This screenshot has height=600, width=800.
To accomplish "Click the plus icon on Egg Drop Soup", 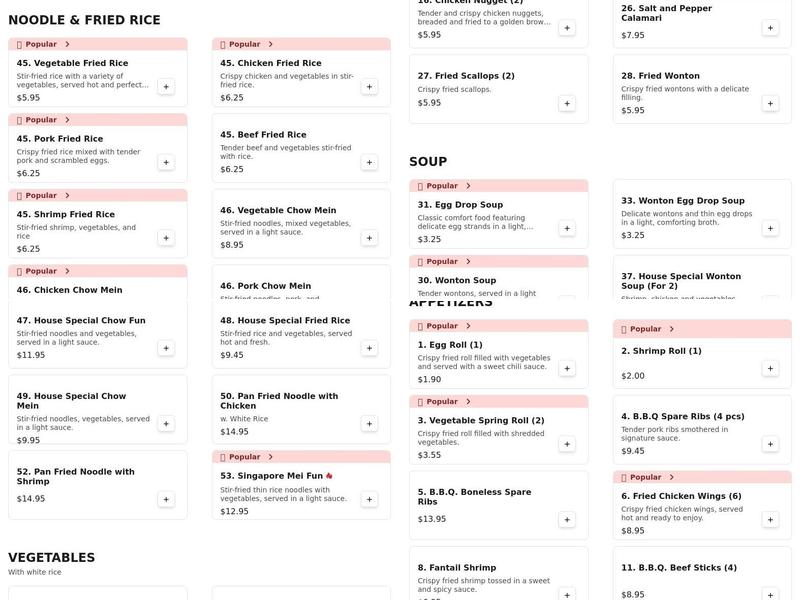I will (566, 227).
